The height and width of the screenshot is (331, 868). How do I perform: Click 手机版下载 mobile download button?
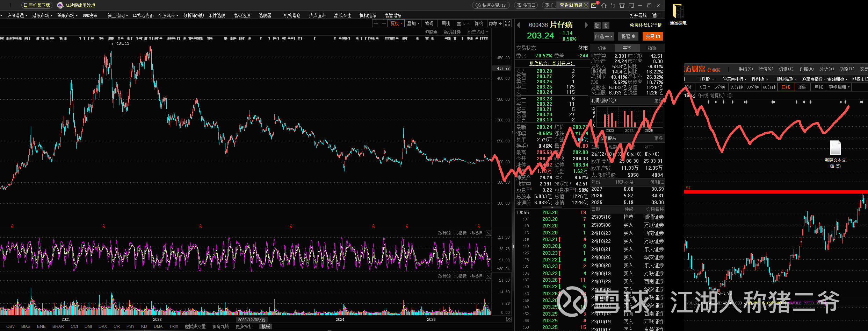point(37,5)
